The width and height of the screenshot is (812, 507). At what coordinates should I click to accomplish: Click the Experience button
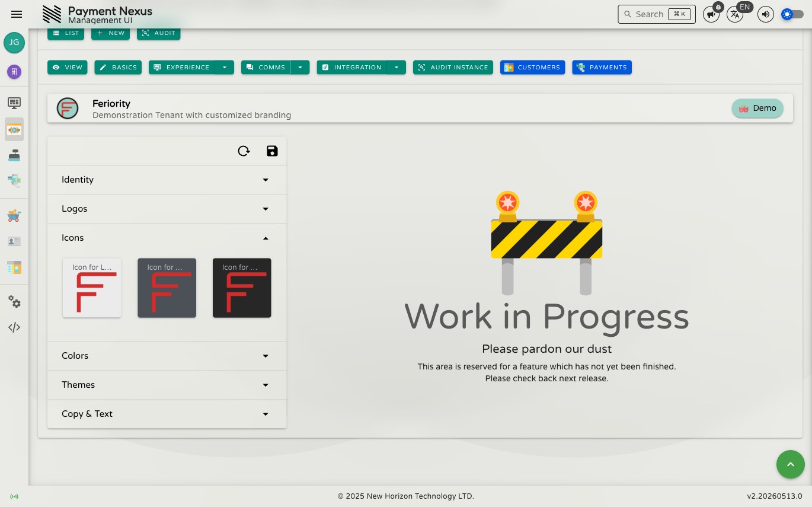(x=182, y=68)
